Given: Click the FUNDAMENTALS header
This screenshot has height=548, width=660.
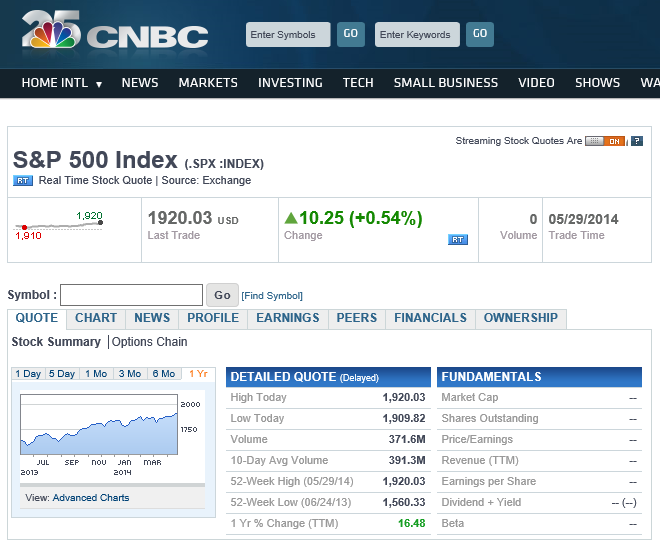Looking at the screenshot, I should (x=539, y=377).
